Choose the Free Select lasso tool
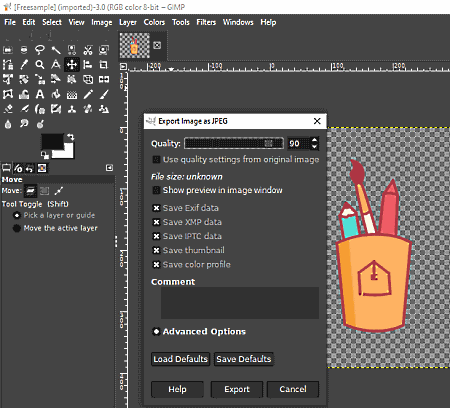 click(x=40, y=50)
